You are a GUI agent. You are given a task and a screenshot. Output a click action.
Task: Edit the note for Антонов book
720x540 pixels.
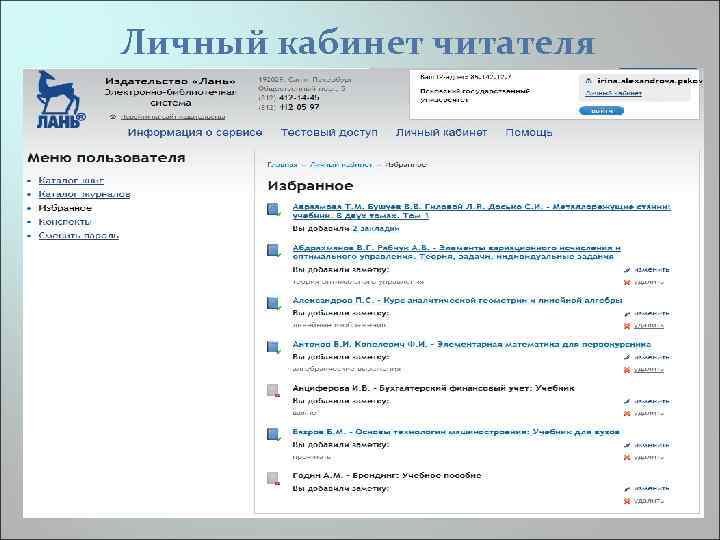pyautogui.click(x=647, y=357)
